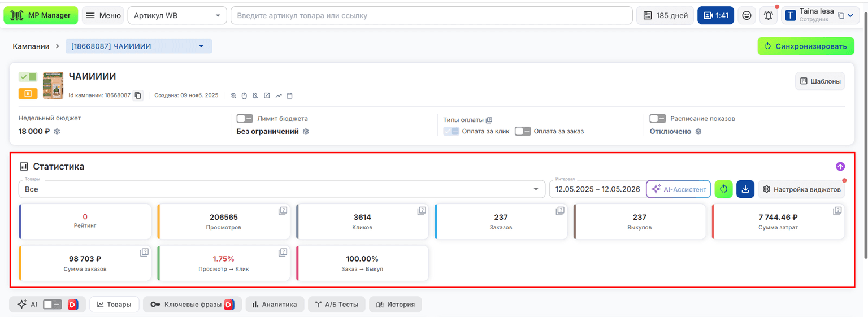Click the open external link icon
The image size is (868, 317).
(x=267, y=95)
